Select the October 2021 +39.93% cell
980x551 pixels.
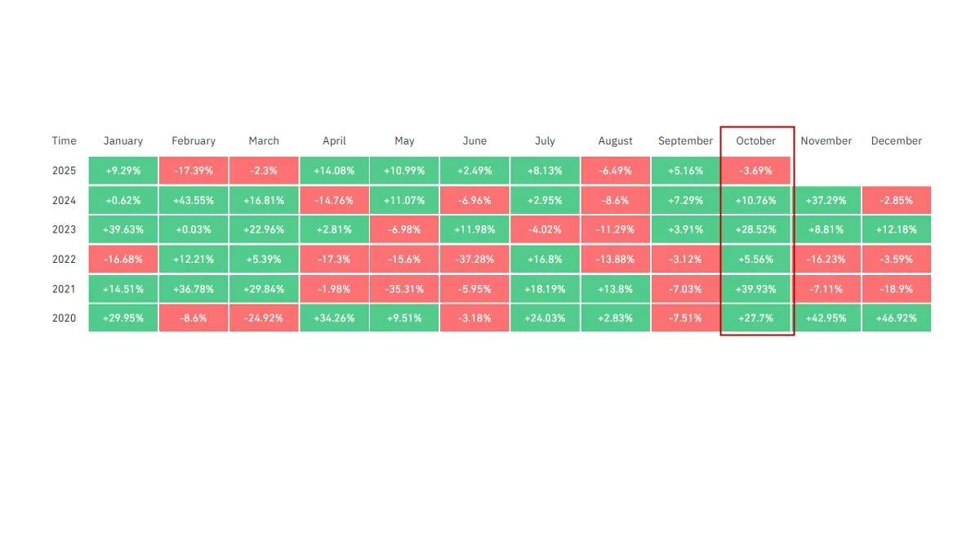tap(755, 288)
